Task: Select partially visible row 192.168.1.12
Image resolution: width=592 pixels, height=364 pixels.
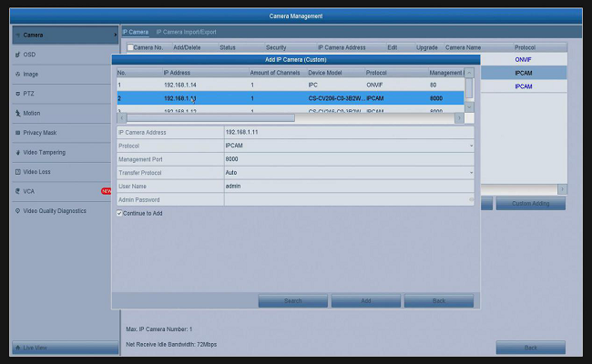Action: (x=291, y=110)
